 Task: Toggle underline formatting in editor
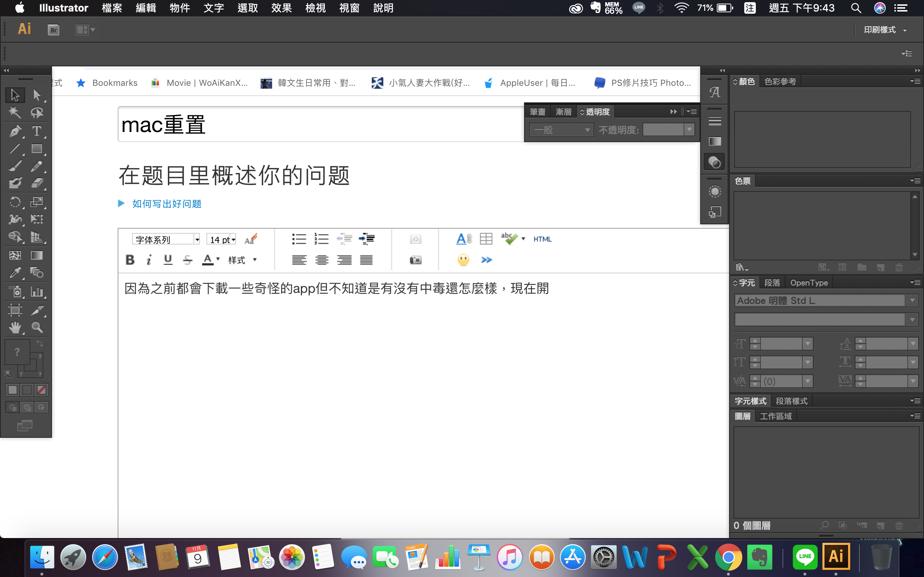click(167, 260)
